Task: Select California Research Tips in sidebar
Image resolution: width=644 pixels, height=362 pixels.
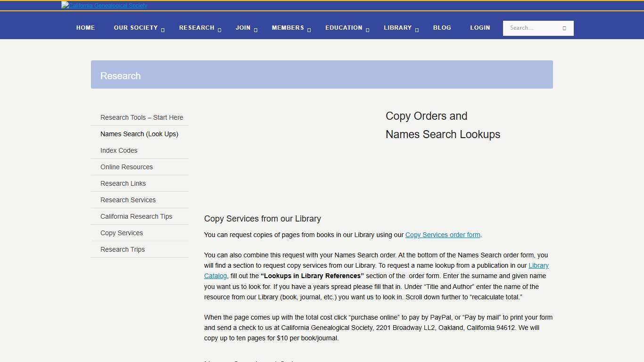Action: pos(136,216)
